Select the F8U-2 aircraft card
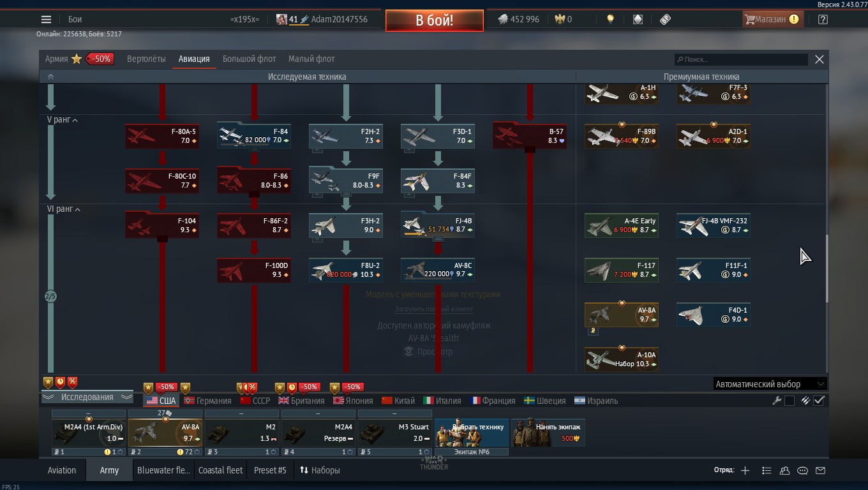868x490 pixels. pyautogui.click(x=346, y=270)
